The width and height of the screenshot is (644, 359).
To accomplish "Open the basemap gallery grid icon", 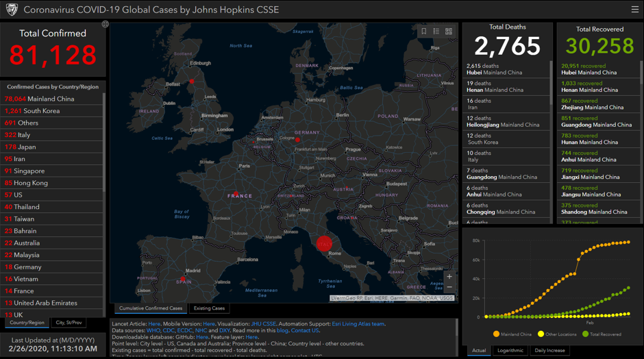I will pos(449,32).
